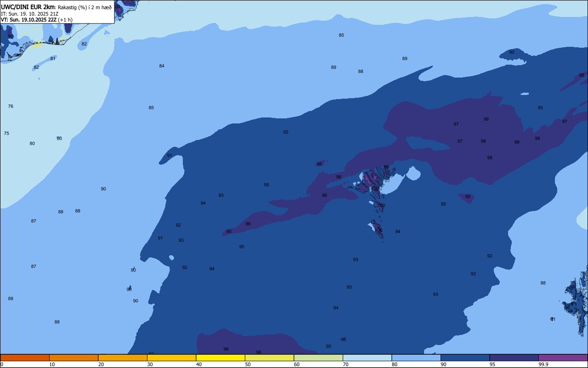
Task: Click the legend tick label '10'
Action: coord(52,364)
